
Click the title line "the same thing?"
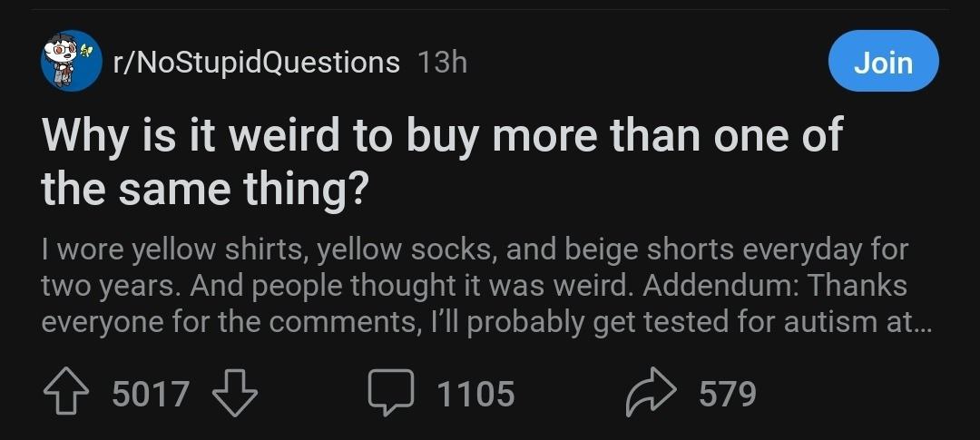click(x=204, y=188)
